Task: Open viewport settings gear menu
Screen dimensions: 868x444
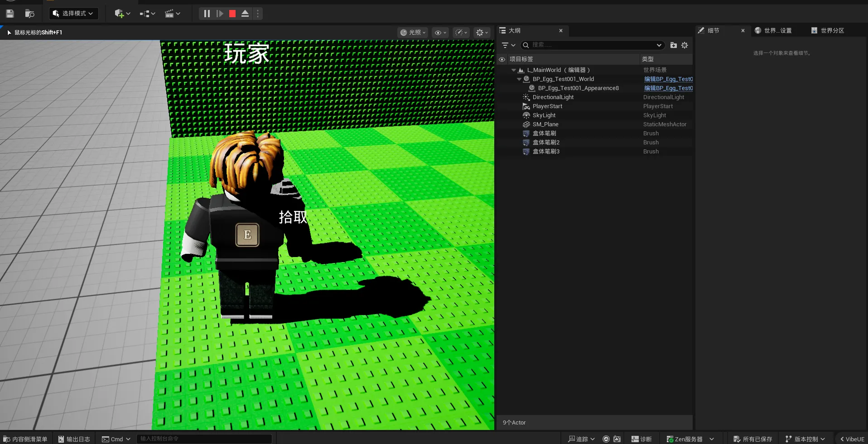Action: (482, 33)
